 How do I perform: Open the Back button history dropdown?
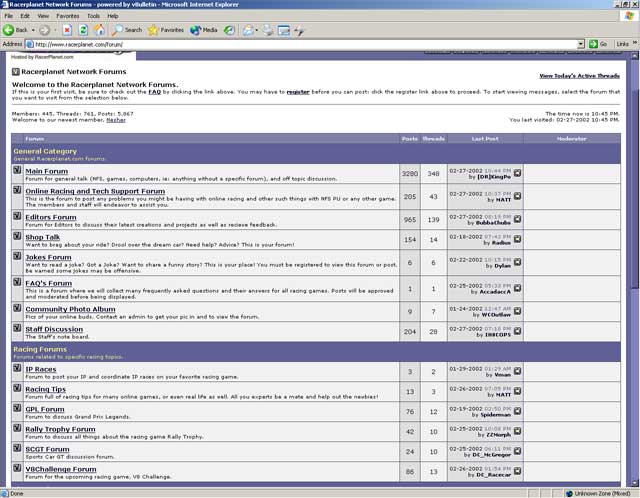coord(33,30)
